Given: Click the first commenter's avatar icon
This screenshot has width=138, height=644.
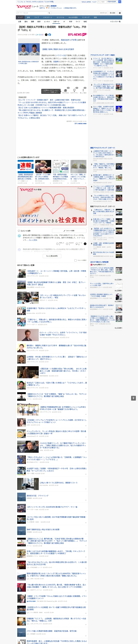Looking at the screenshot, I should coord(19,236).
